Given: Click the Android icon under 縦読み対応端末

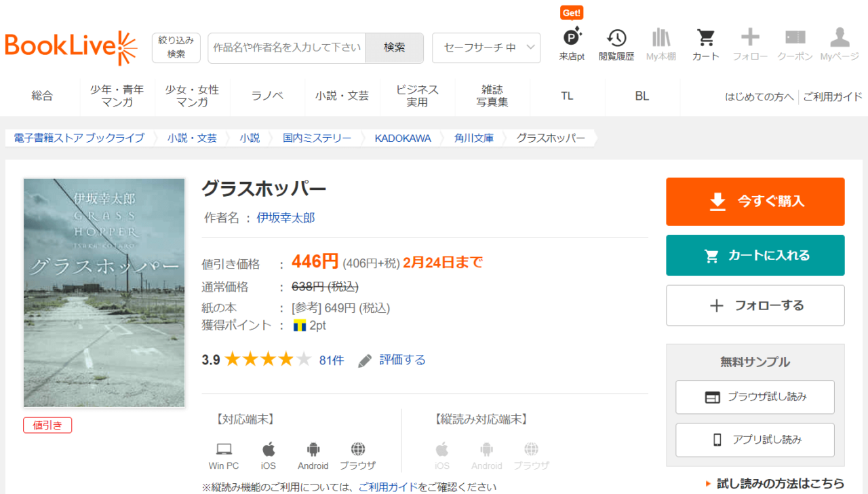Looking at the screenshot, I should point(486,449).
